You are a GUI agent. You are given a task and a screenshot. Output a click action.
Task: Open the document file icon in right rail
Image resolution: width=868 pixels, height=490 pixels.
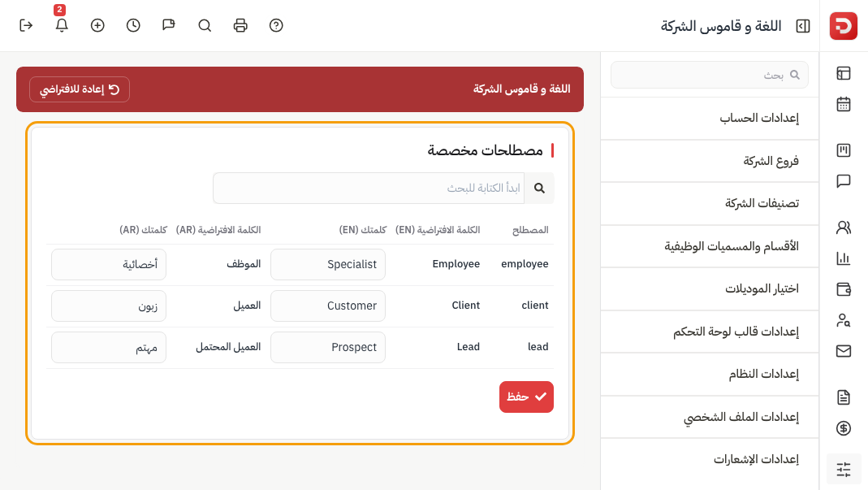843,397
